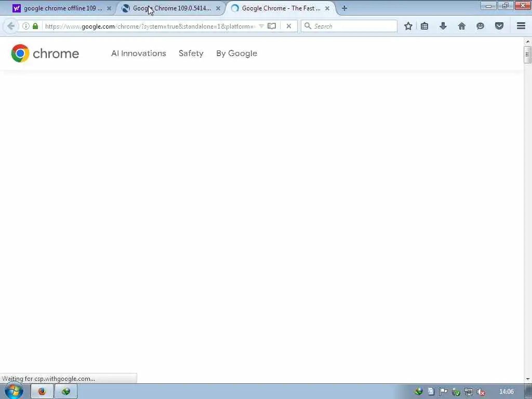The height and width of the screenshot is (399, 532).
Task: Close the 'google chrome offline 109' tab
Action: pyautogui.click(x=109, y=8)
